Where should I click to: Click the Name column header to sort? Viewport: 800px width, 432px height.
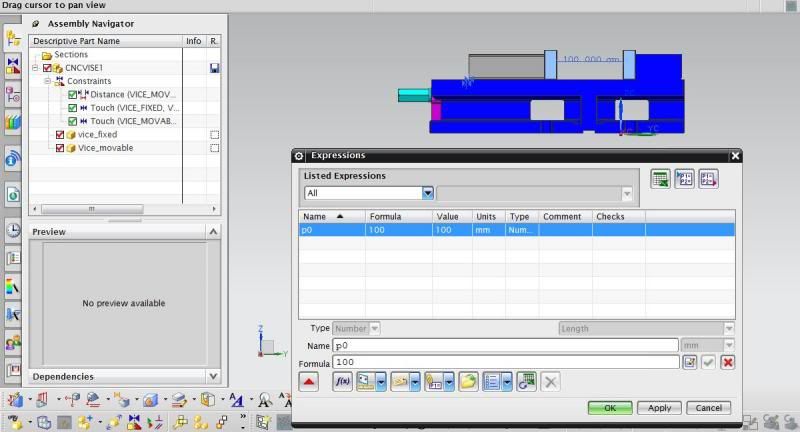(x=332, y=216)
